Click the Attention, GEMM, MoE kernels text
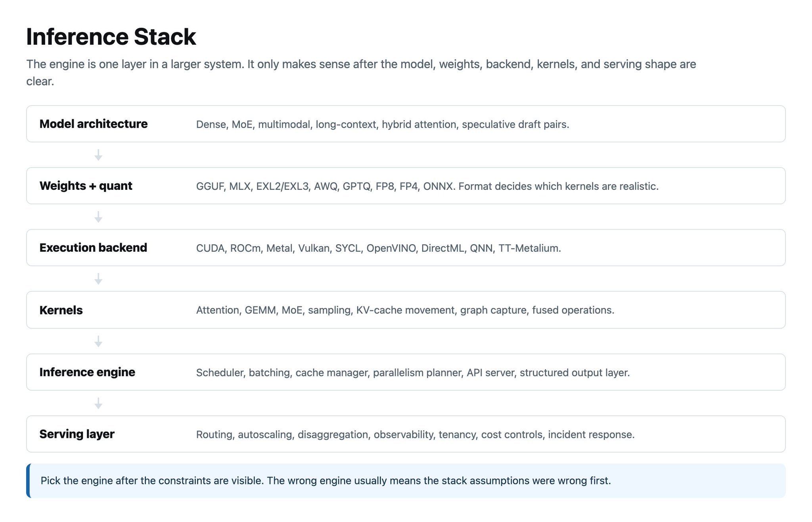Image resolution: width=812 pixels, height=522 pixels. (x=405, y=310)
